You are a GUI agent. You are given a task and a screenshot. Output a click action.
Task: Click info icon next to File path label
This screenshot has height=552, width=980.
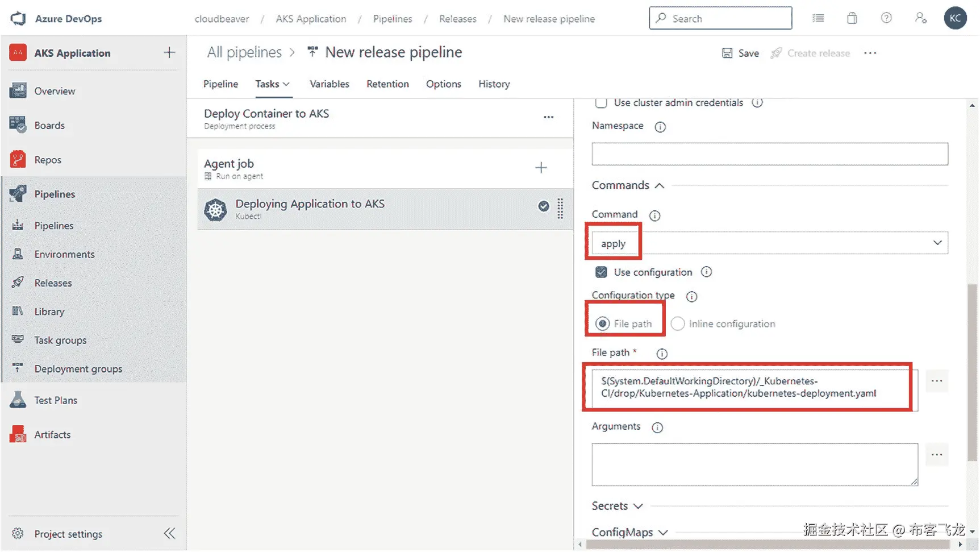click(x=662, y=354)
